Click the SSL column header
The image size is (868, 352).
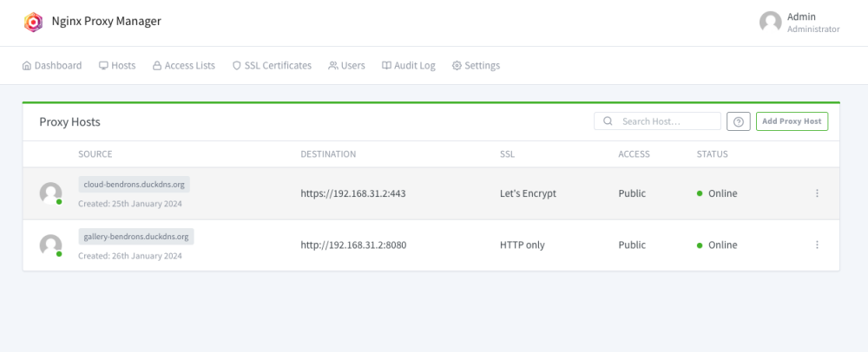click(507, 154)
